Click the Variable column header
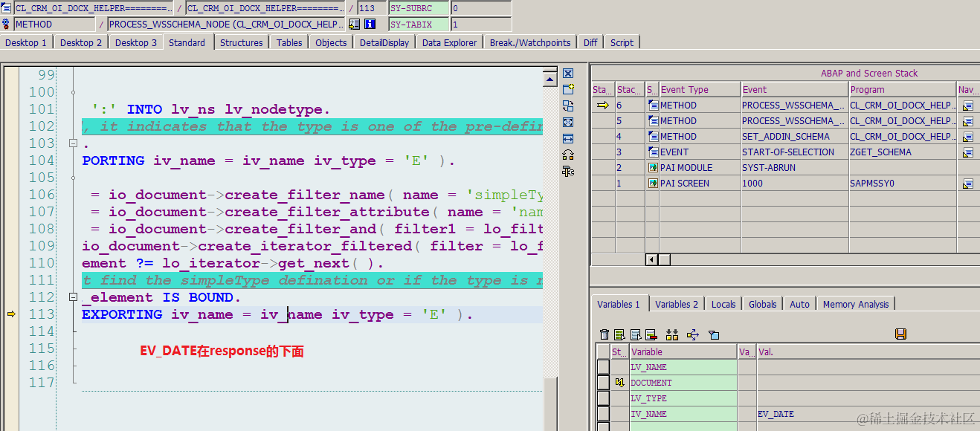The height and width of the screenshot is (431, 980). tap(683, 351)
